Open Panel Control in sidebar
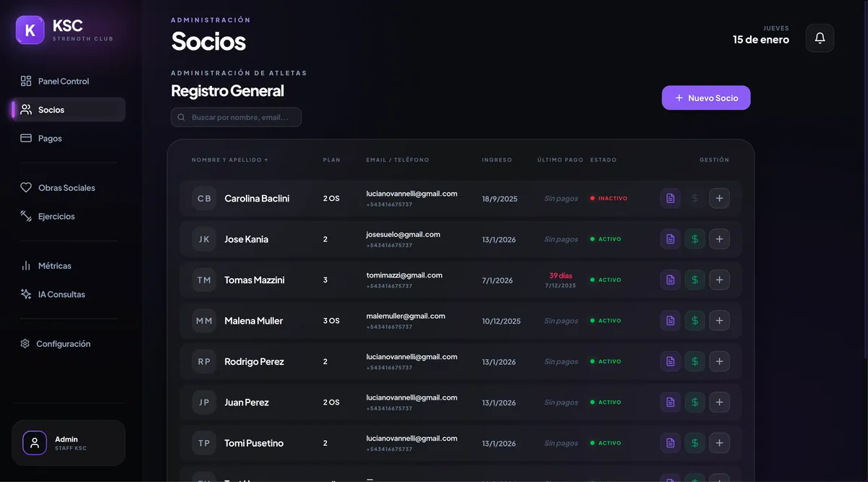This screenshot has height=482, width=868. (64, 81)
